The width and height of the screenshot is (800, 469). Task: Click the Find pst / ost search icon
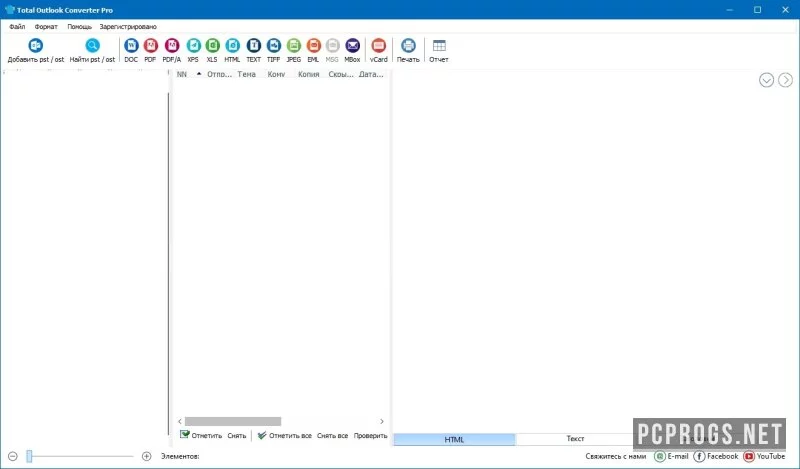coord(92,46)
